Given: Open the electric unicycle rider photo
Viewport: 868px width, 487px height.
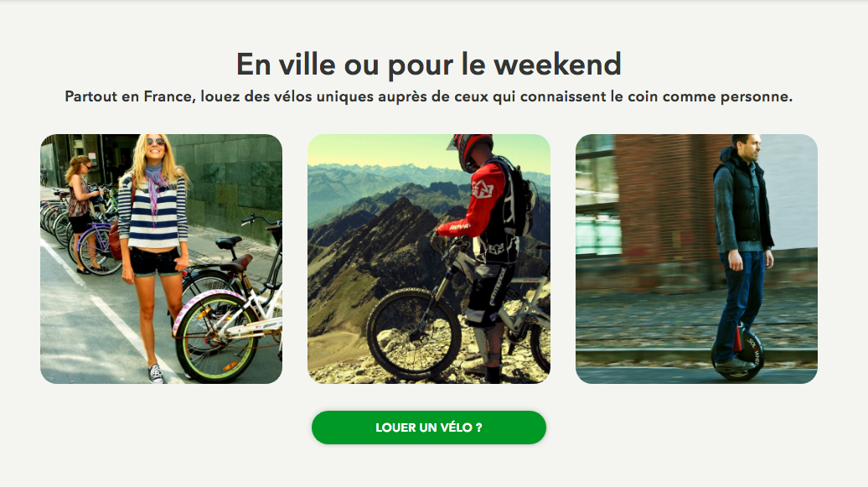Looking at the screenshot, I should (696, 259).
